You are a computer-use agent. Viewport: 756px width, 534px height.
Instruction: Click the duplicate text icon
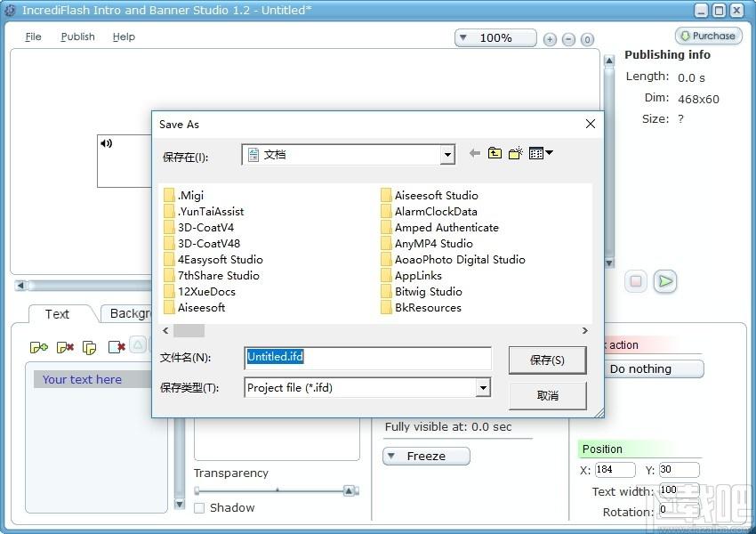tap(89, 347)
